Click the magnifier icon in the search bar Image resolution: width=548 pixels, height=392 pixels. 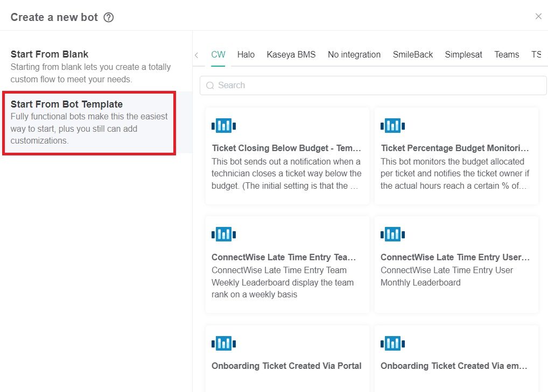click(x=210, y=85)
